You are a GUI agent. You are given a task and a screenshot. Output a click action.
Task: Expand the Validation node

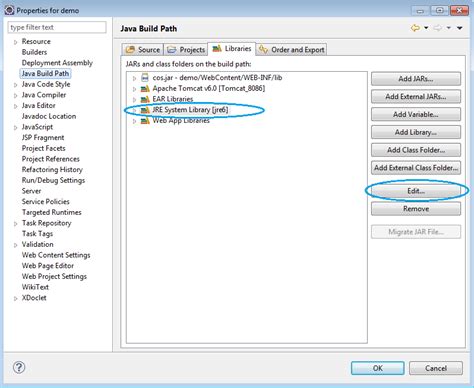coord(15,245)
